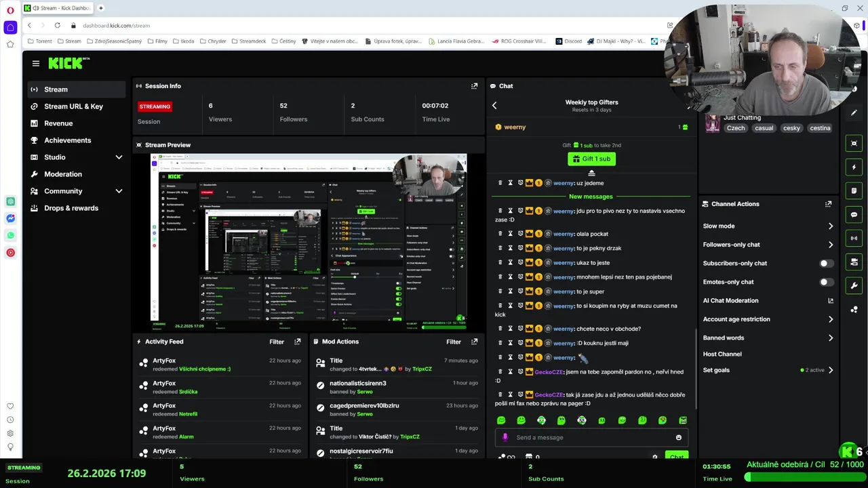Image resolution: width=868 pixels, height=488 pixels.
Task: Click ArtyFox redeemed Srdíčka entry
Action: [220, 387]
